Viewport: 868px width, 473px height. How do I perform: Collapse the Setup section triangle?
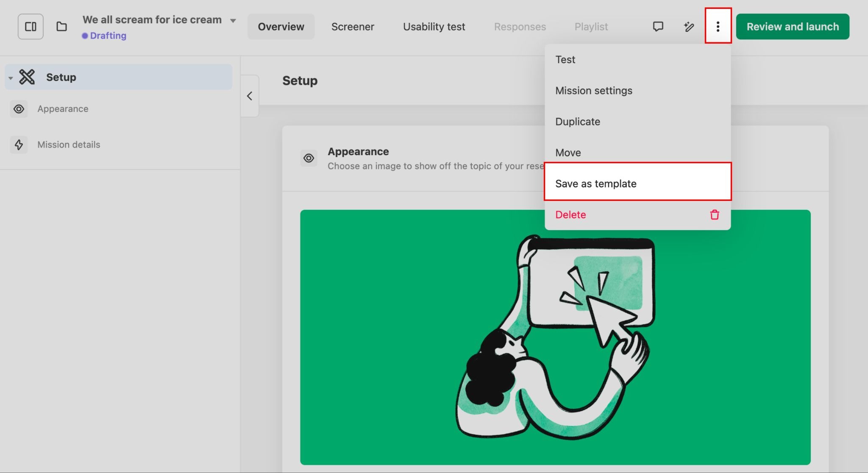tap(11, 78)
